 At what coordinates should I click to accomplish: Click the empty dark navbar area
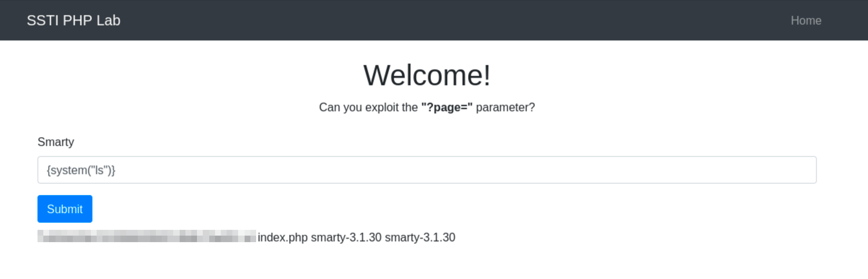[x=433, y=21]
